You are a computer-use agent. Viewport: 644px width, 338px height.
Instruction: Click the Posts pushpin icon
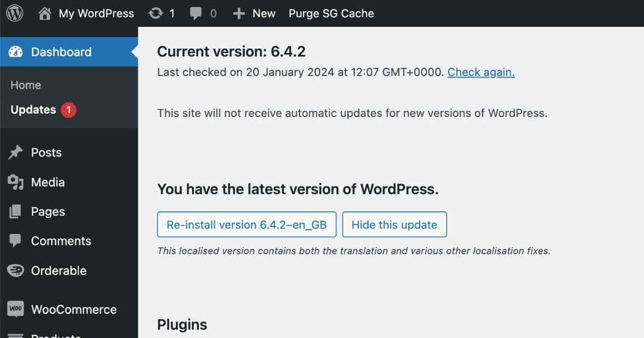16,153
